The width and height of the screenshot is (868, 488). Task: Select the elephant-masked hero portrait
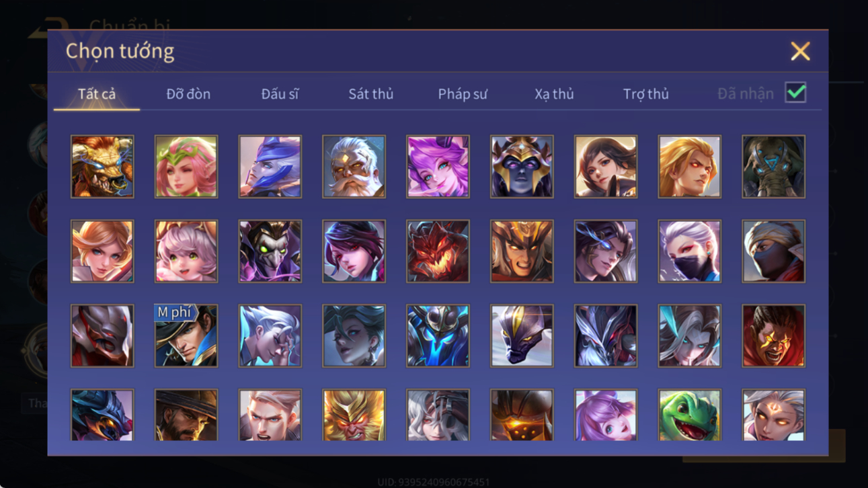[x=773, y=167]
